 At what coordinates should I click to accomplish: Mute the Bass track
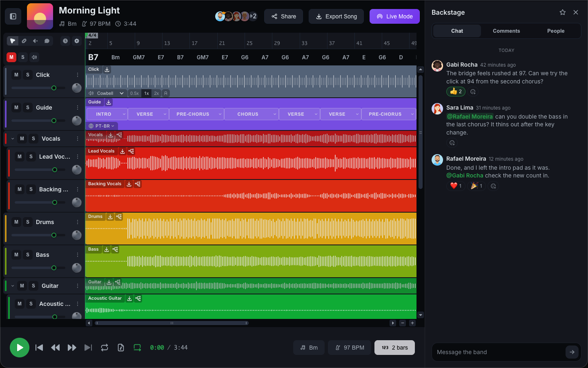click(x=16, y=255)
